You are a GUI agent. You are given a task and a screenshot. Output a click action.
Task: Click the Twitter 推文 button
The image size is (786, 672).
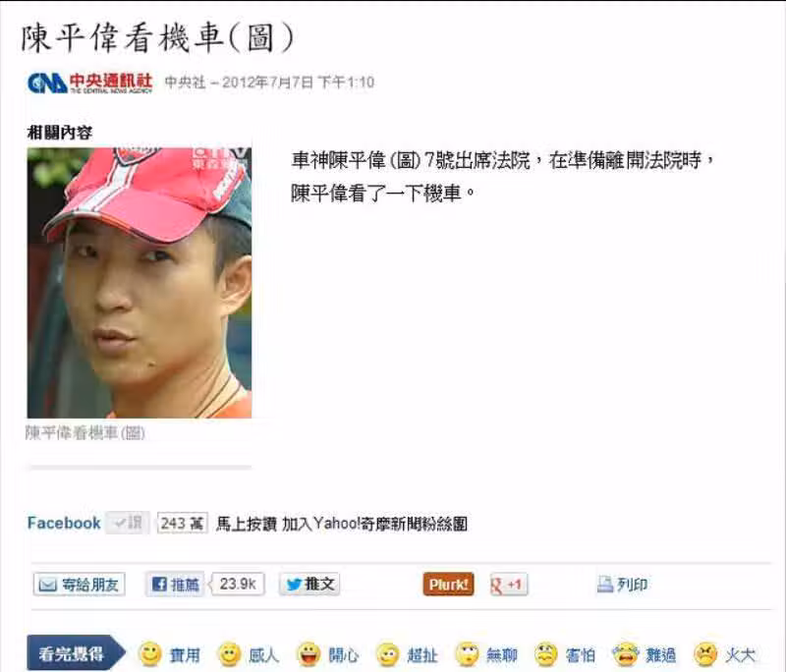pyautogui.click(x=309, y=585)
